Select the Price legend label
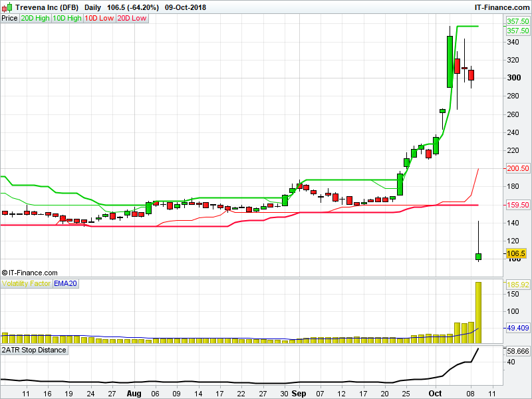532x399 pixels. [9, 19]
